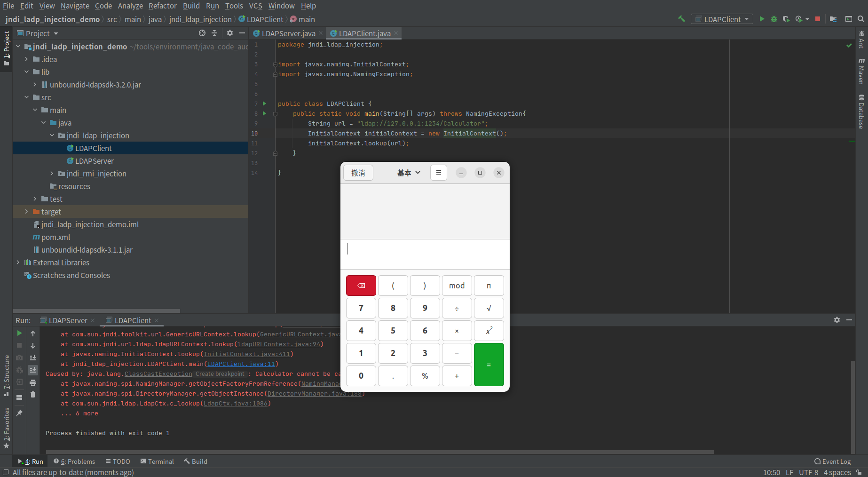Print the console output using printer icon

point(33,382)
